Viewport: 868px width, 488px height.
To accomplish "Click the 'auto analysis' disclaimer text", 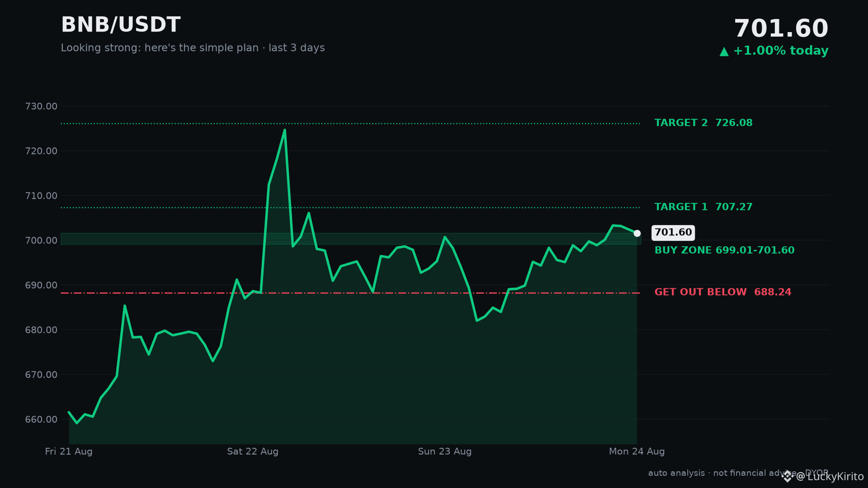I will [x=738, y=473].
